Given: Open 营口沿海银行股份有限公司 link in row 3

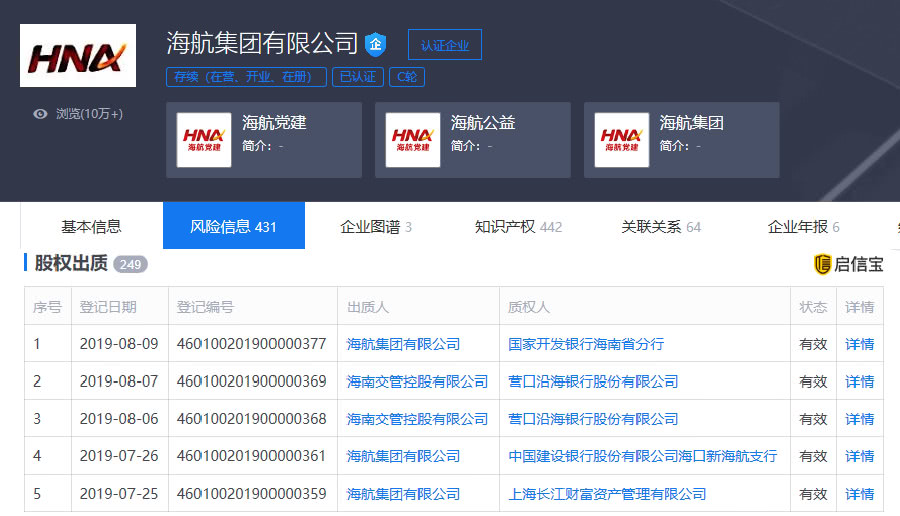Looking at the screenshot, I should point(593,419).
